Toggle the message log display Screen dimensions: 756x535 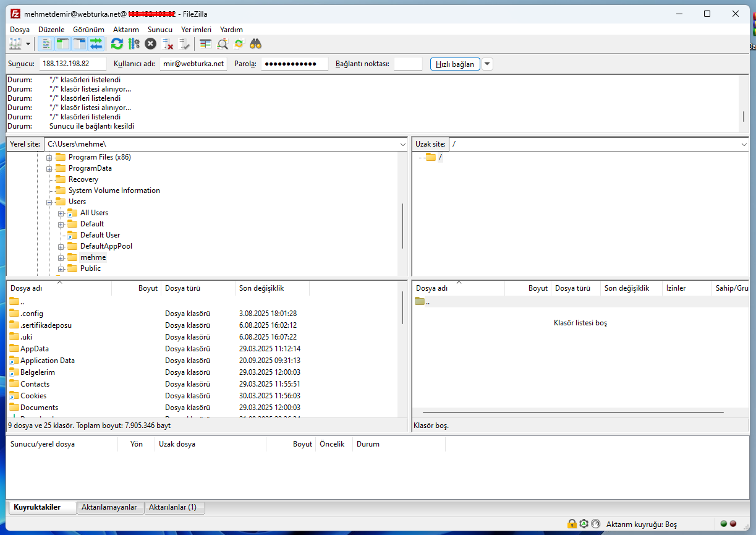(x=46, y=43)
